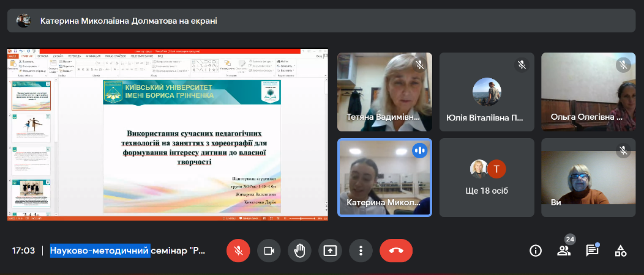Expand Выделить select dropdown in PowerPoint

click(286, 70)
